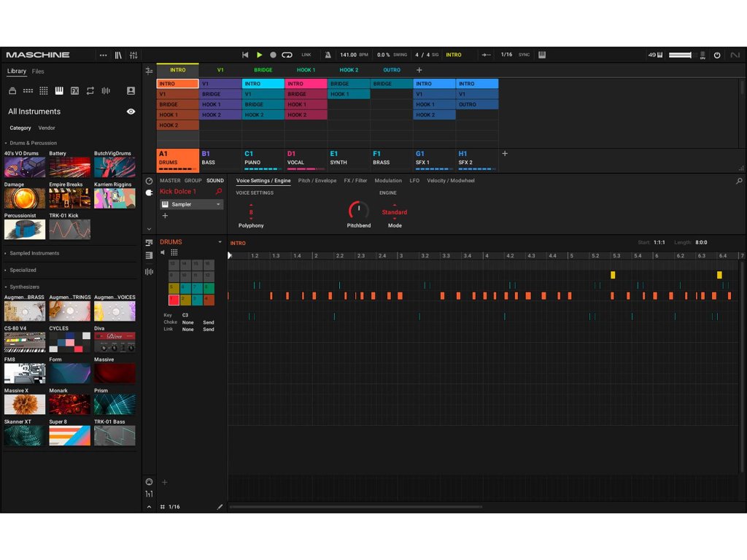Toggle the arranger view icon left of scenes
This screenshot has width=747, height=560.
tap(149, 71)
